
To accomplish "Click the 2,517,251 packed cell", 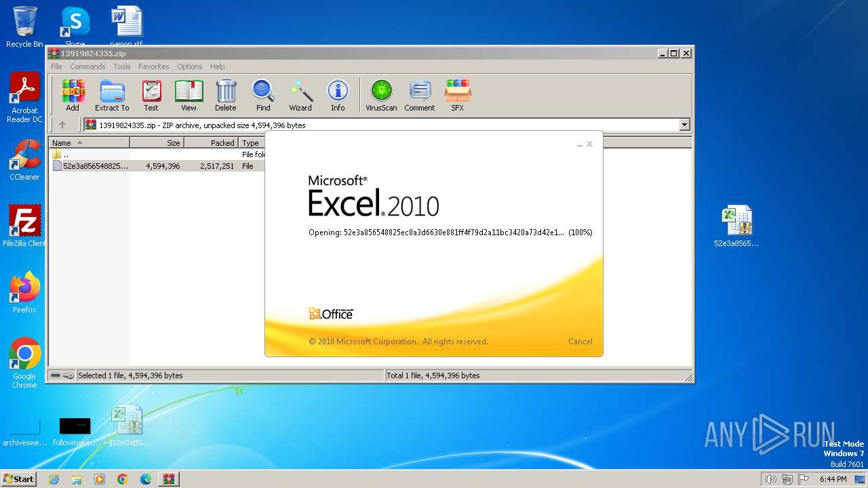I will pyautogui.click(x=217, y=166).
